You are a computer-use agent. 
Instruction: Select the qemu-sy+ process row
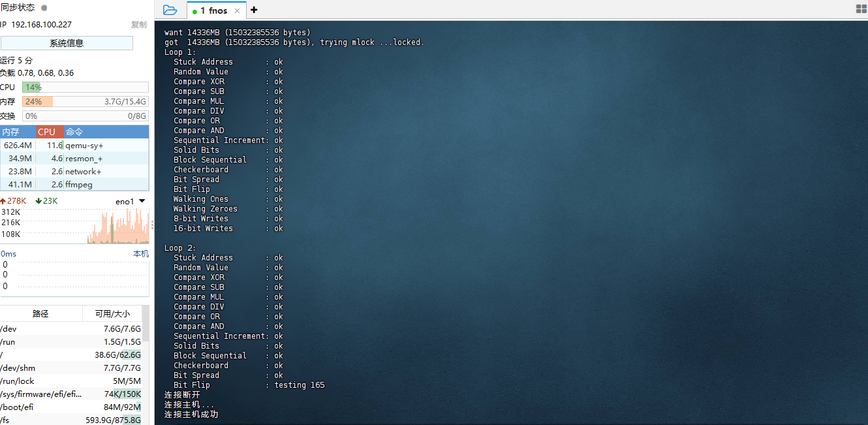[x=74, y=146]
